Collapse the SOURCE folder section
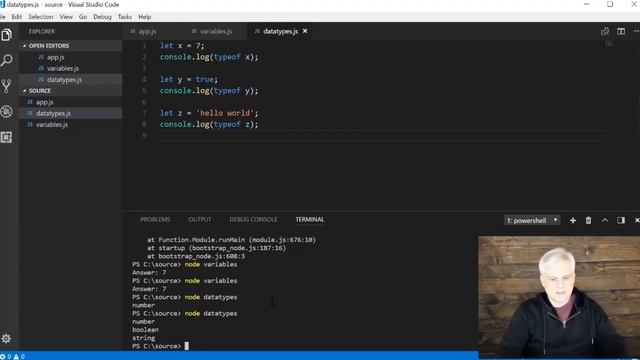The image size is (640, 360). click(72, 91)
